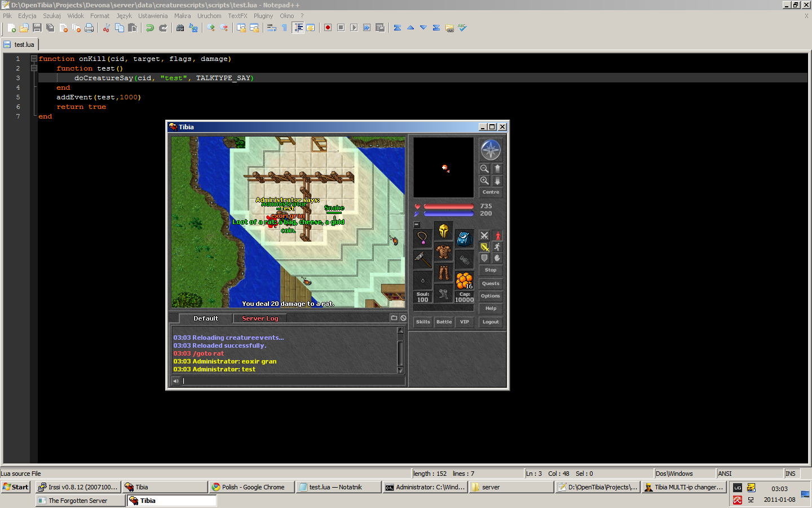812x508 pixels.
Task: Switch to the Server Log chat tab
Action: coord(260,318)
